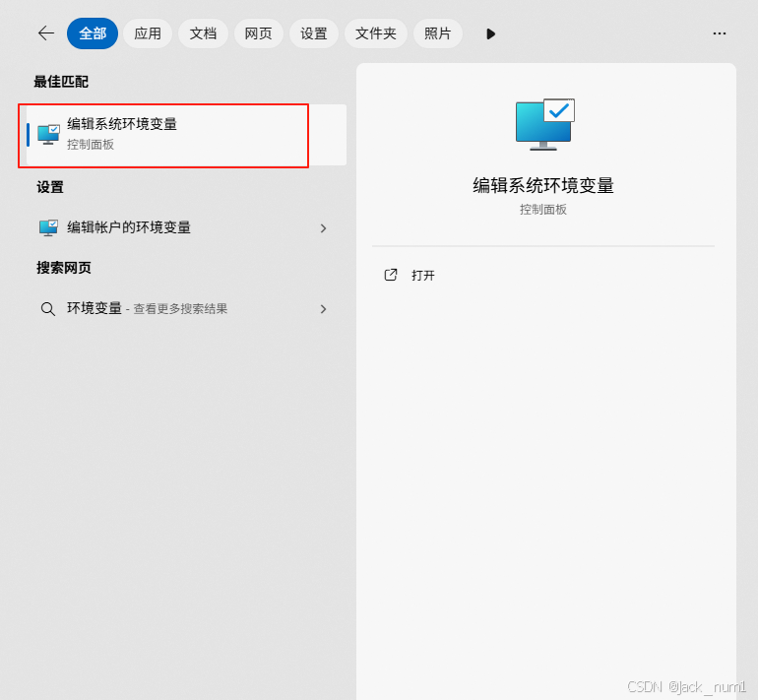758x700 pixels.
Task: Open the three-dot options menu
Action: click(x=720, y=33)
